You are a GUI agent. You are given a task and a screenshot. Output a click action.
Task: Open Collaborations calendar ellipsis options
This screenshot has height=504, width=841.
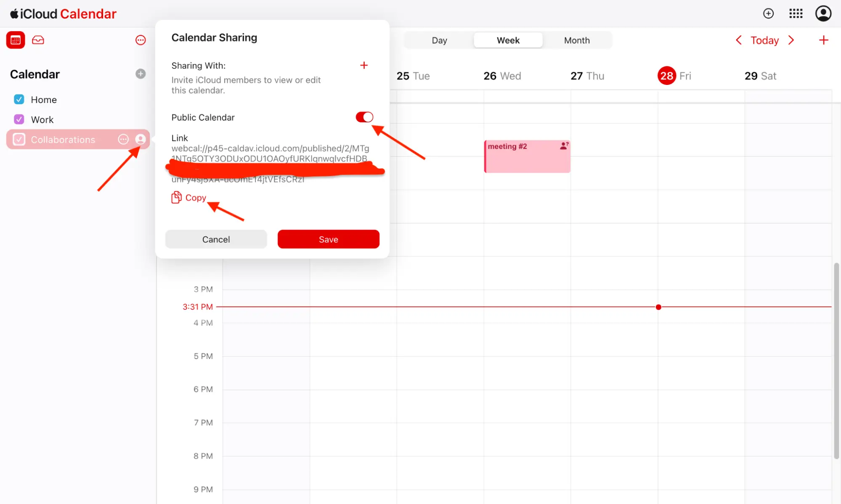(x=123, y=139)
